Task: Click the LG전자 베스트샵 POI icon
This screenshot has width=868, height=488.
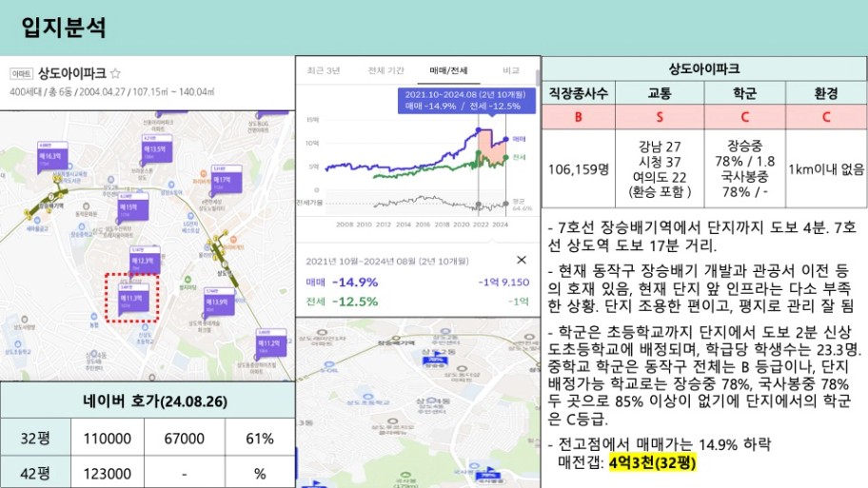Action: coord(190,216)
